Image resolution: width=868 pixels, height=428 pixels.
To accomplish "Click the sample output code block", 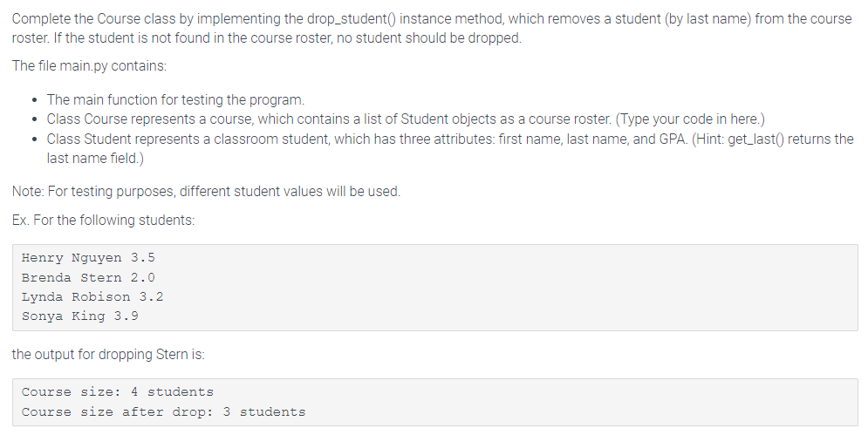I will 435,402.
